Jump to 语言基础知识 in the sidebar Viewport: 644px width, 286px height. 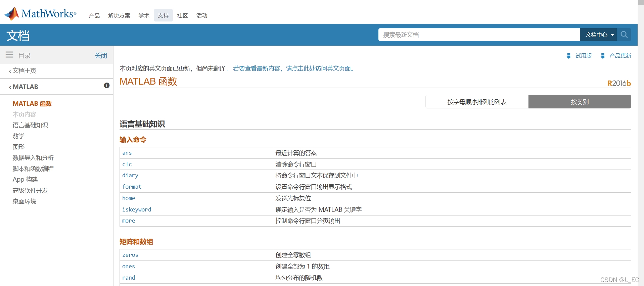point(30,125)
